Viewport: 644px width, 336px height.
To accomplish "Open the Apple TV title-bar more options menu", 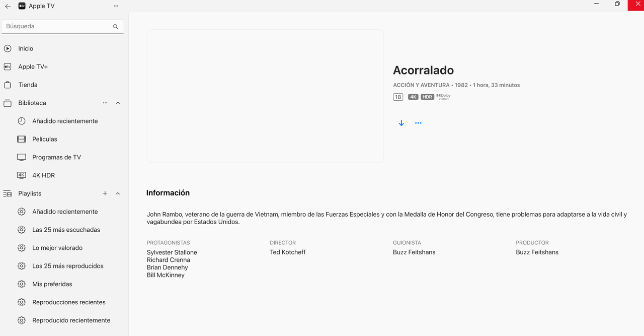I will 116,6.
